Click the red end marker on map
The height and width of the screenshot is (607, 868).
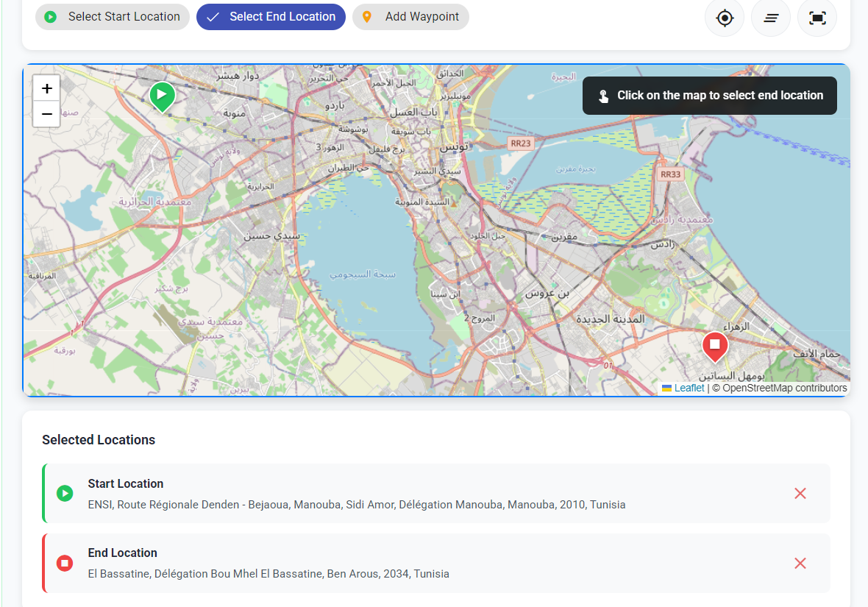[714, 346]
